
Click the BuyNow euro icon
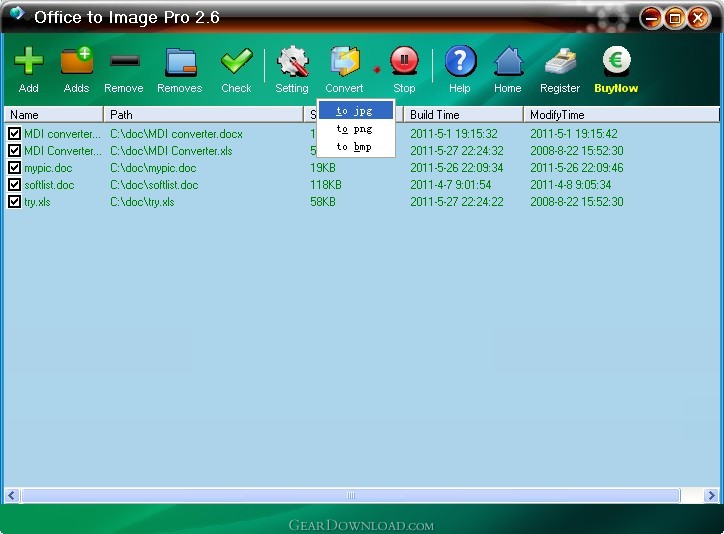click(616, 60)
